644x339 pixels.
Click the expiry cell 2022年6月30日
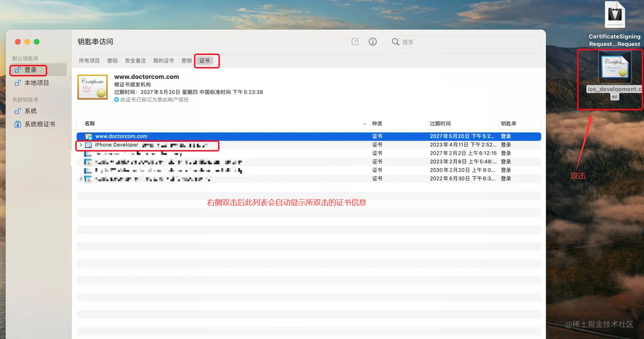(463, 179)
